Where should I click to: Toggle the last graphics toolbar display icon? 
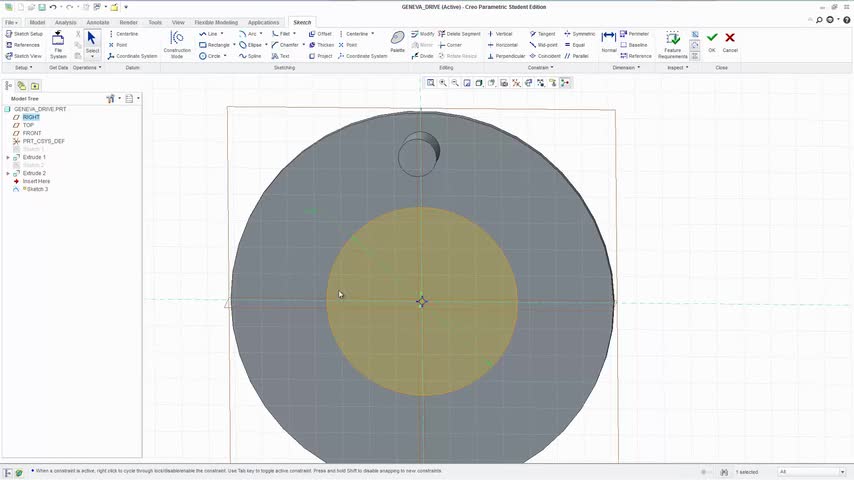[x=565, y=83]
